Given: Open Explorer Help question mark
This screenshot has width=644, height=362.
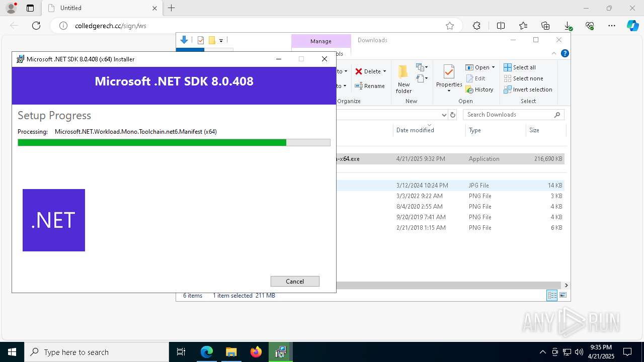Looking at the screenshot, I should click(x=565, y=53).
